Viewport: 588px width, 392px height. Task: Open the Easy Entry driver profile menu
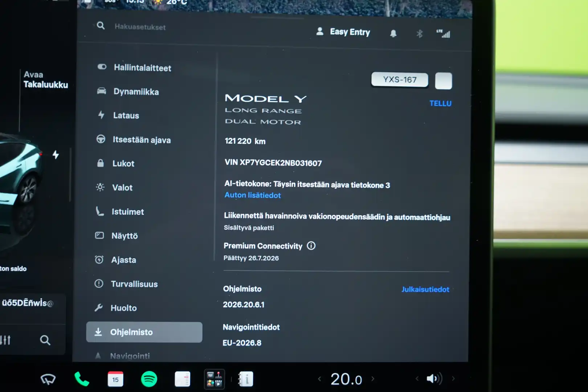[343, 32]
